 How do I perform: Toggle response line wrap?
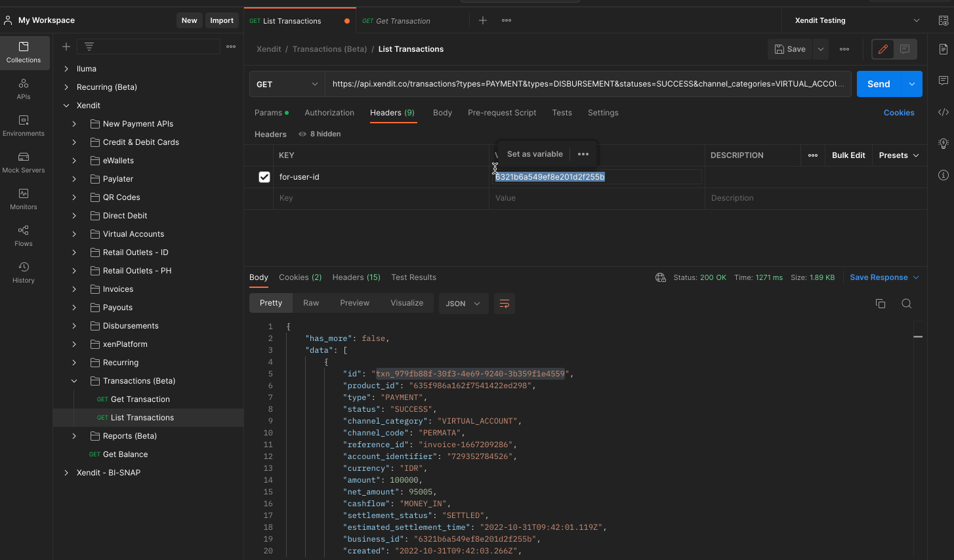(x=505, y=304)
